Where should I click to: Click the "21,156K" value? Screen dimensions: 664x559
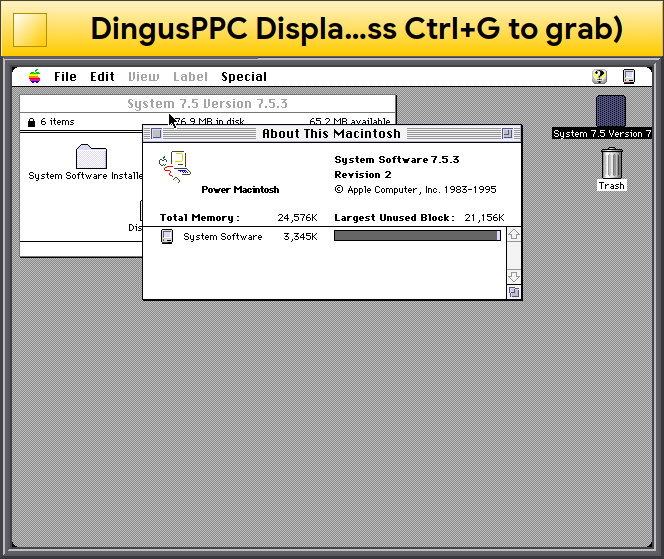tap(484, 218)
